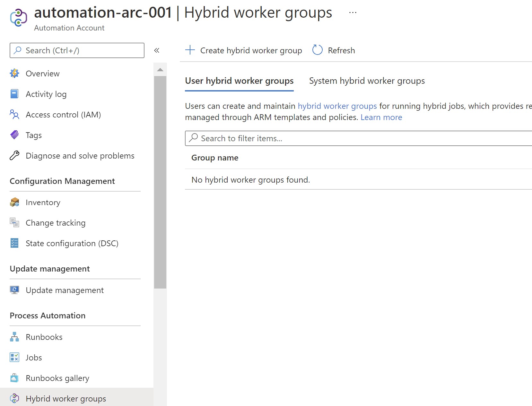532x406 pixels.
Task: Open Update management menu item
Action: [x=65, y=290]
